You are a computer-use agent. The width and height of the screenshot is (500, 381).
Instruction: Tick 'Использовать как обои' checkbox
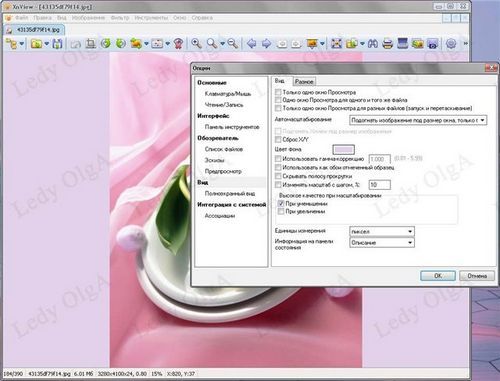click(x=278, y=167)
